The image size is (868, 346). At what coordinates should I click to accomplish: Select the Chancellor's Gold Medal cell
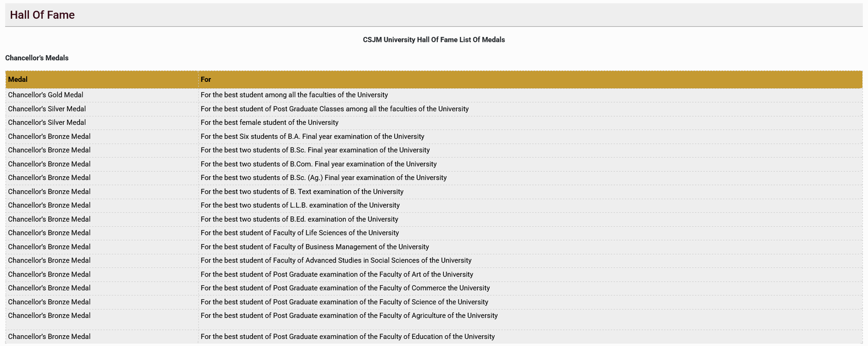point(46,95)
